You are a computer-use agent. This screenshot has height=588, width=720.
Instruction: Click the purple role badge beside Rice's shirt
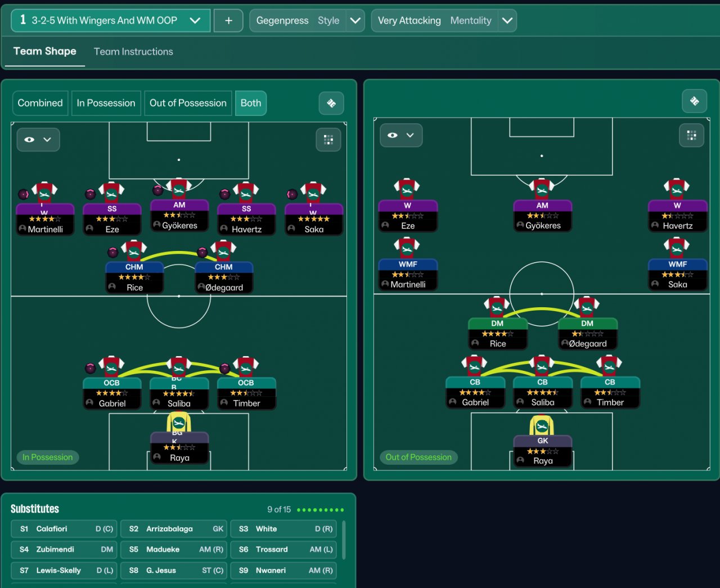(113, 252)
